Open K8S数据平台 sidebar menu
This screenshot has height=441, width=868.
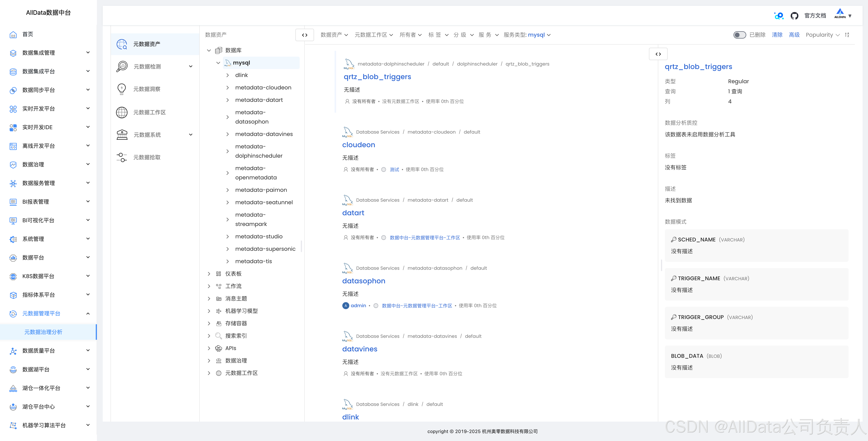(48, 276)
